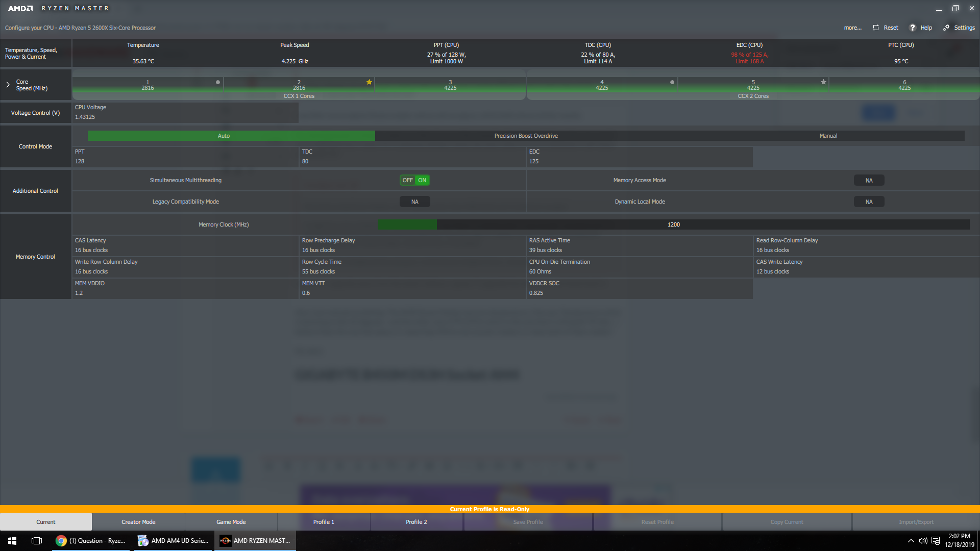Image resolution: width=980 pixels, height=551 pixels.
Task: Click the Copy Current button
Action: tap(787, 522)
